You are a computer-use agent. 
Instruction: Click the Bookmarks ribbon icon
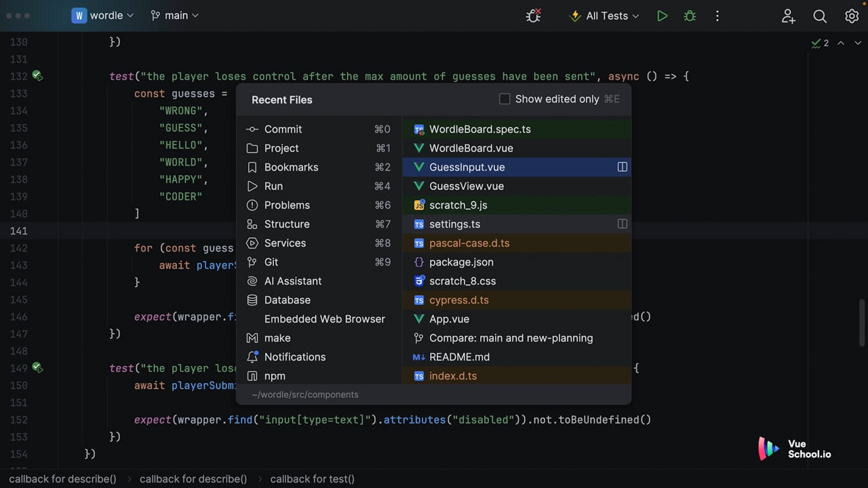(252, 167)
